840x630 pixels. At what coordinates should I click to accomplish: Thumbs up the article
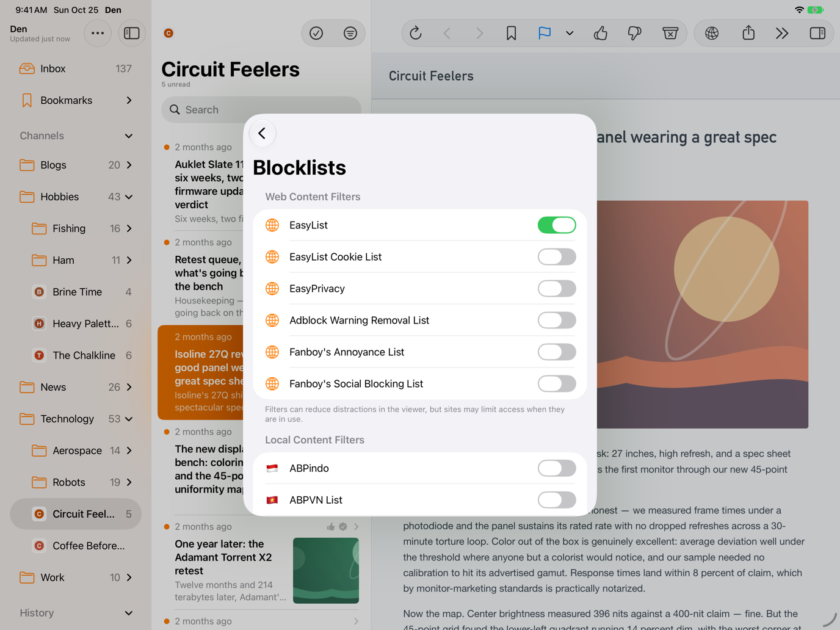click(x=601, y=33)
